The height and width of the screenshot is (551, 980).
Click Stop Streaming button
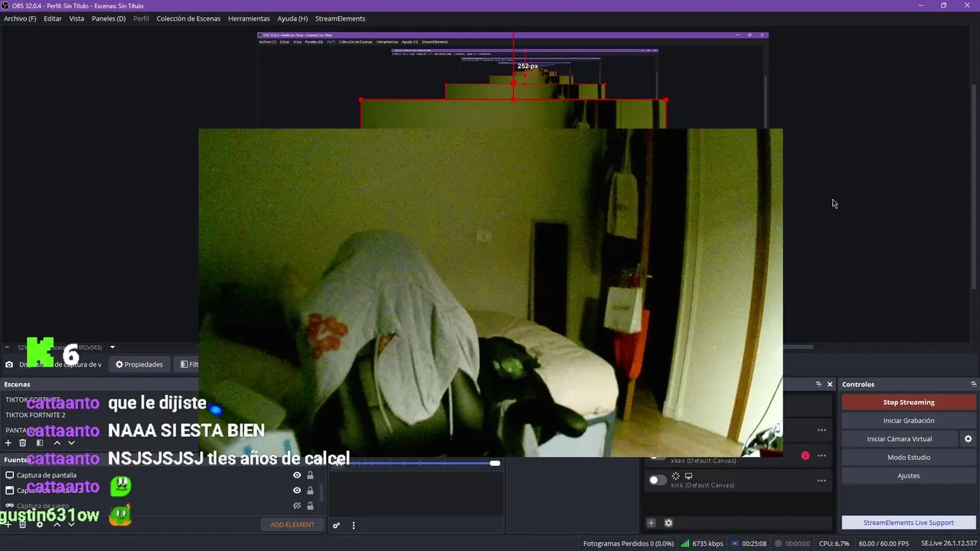click(x=909, y=403)
